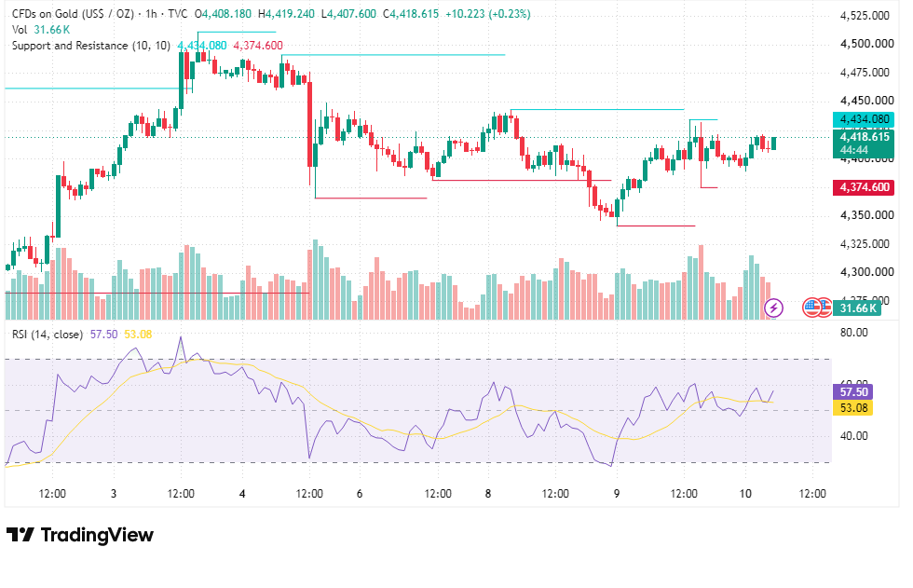Click the cyan 4,434.080 resistance price label
913x588 pixels.
(x=864, y=119)
